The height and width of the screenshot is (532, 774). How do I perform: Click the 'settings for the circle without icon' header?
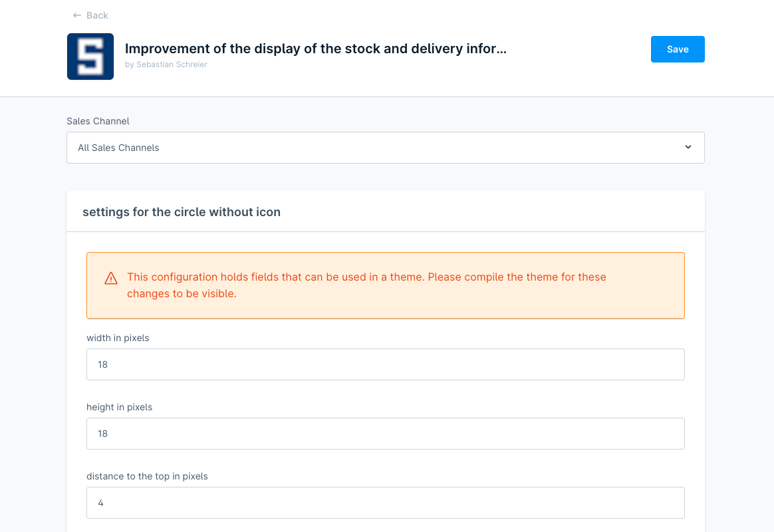tap(182, 212)
